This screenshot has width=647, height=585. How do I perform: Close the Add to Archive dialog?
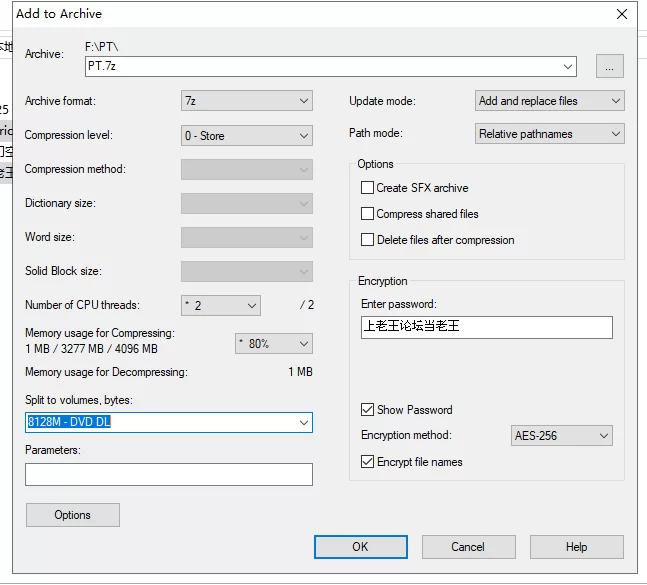click(622, 14)
